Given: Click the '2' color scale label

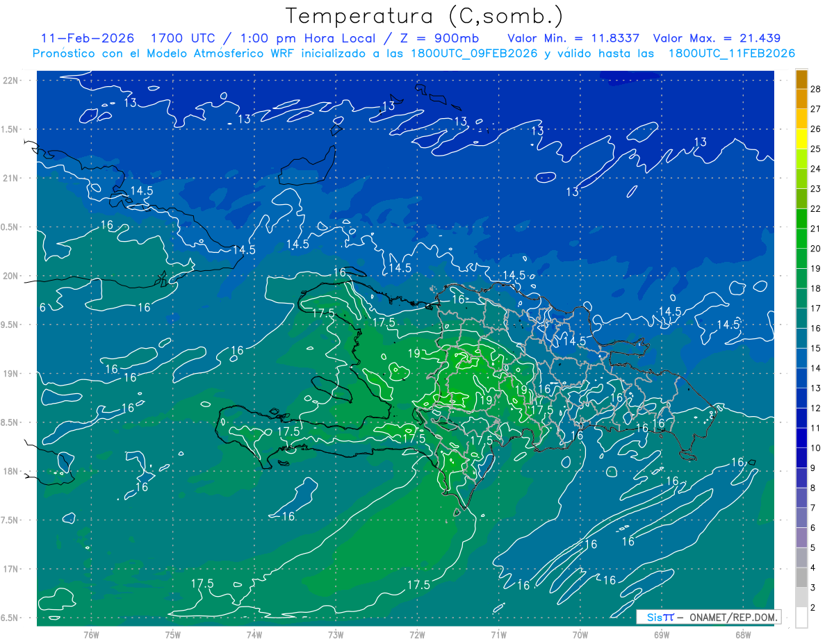Looking at the screenshot, I should [813, 608].
